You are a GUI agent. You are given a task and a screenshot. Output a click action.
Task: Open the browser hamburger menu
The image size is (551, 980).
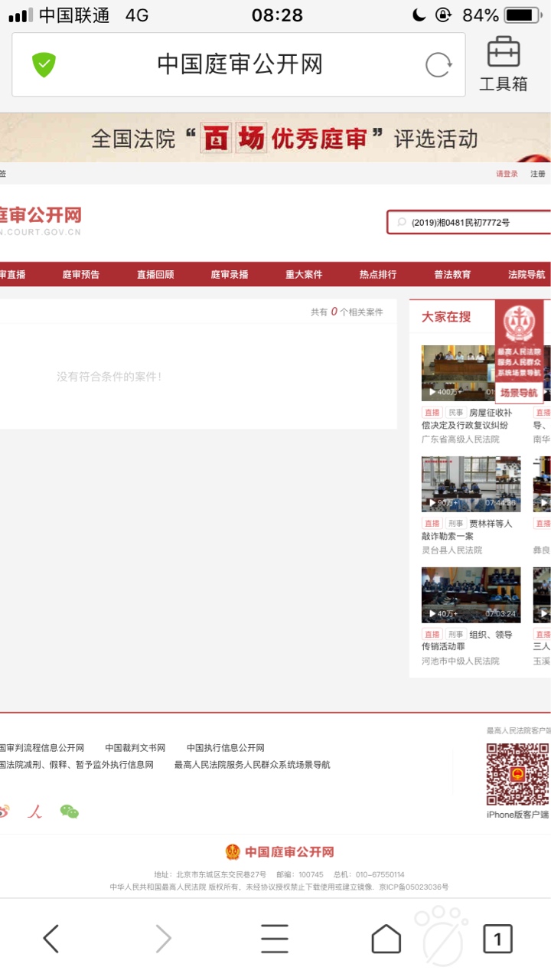tap(275, 938)
